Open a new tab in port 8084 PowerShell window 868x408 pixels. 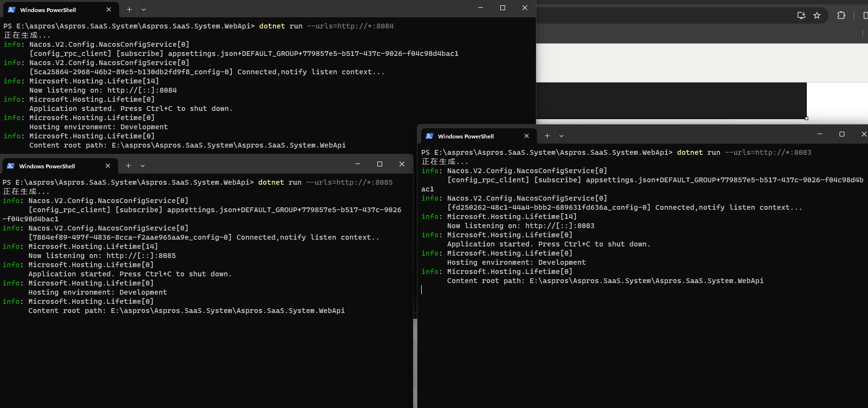point(129,10)
